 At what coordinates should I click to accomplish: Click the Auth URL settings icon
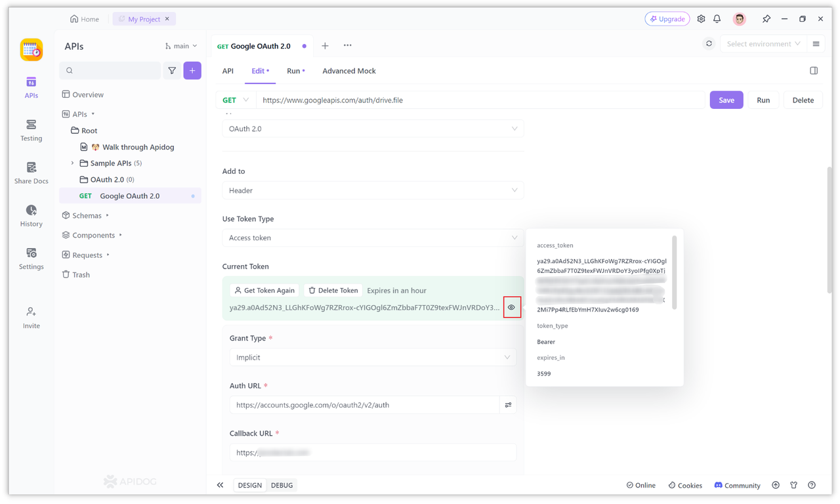coord(508,405)
